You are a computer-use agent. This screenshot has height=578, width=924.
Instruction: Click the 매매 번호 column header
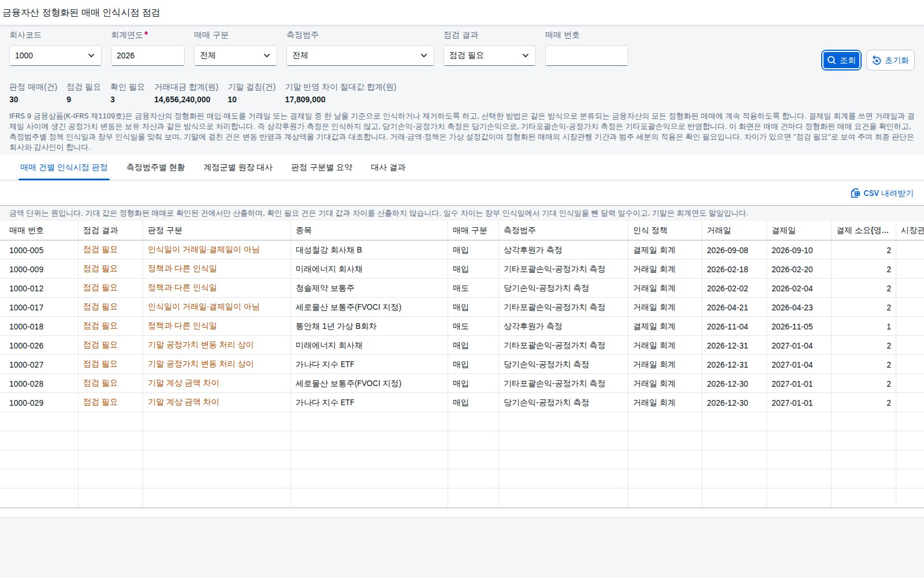pyautogui.click(x=39, y=231)
